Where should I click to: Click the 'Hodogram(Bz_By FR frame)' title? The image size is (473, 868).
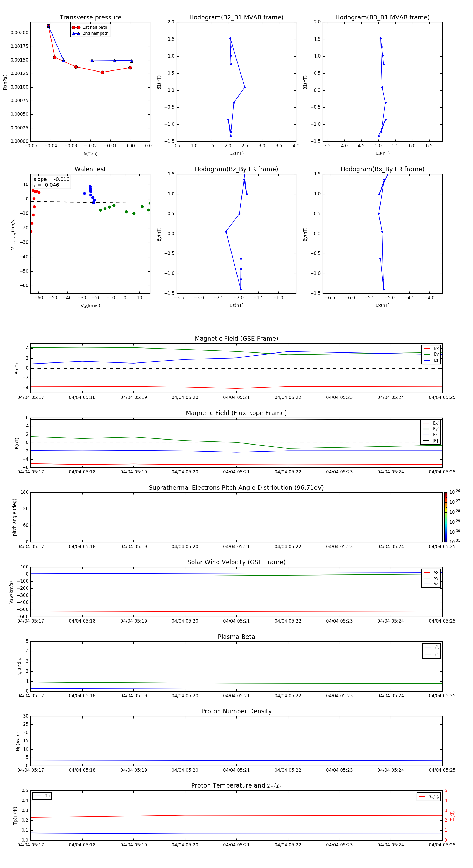(x=236, y=169)
